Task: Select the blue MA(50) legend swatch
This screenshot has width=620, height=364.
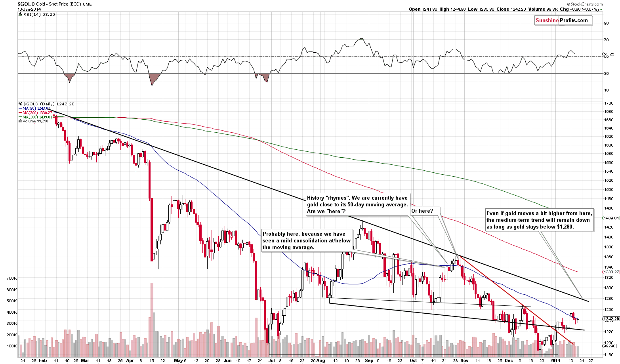Action: click(x=20, y=109)
